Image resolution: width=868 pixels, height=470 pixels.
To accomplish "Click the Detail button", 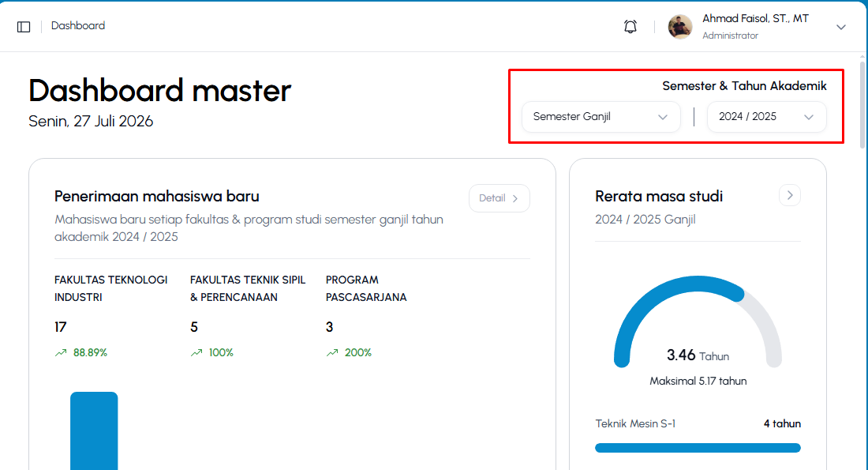I will [499, 197].
